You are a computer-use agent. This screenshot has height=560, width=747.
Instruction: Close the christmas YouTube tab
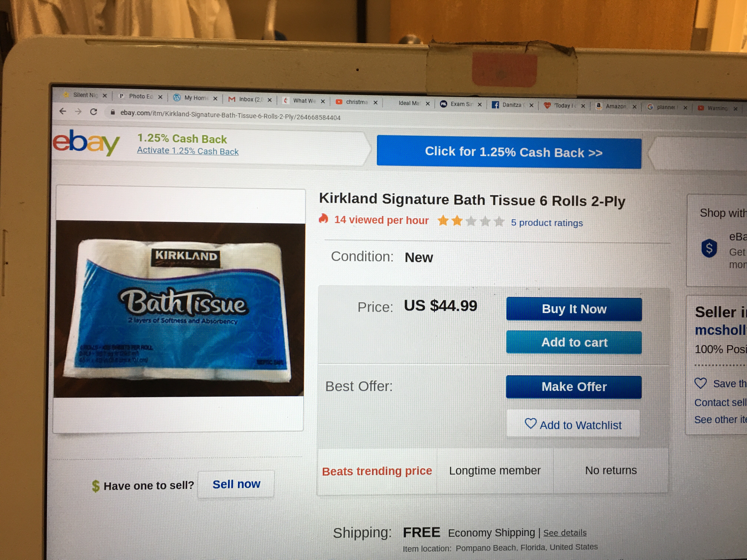coord(375,103)
